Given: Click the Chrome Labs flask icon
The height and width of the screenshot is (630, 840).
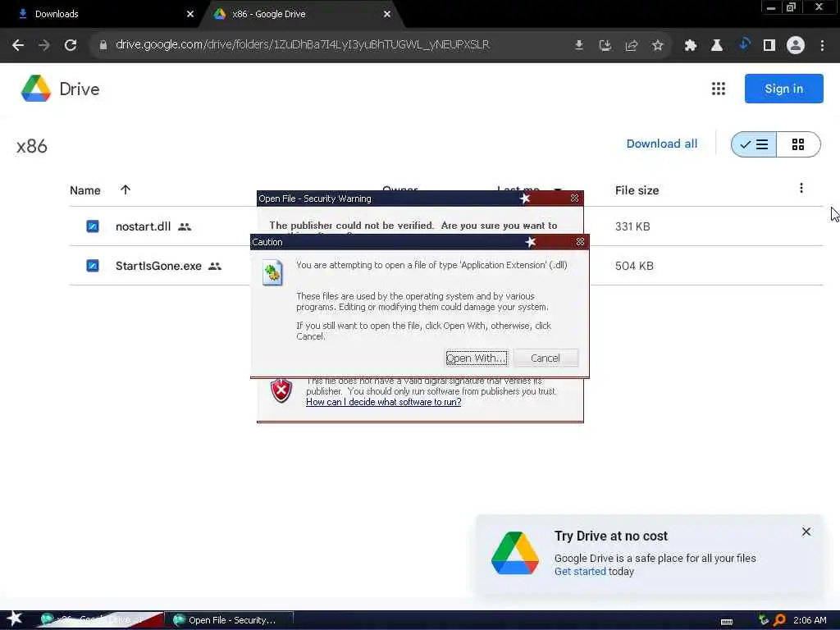Looking at the screenshot, I should tap(717, 45).
